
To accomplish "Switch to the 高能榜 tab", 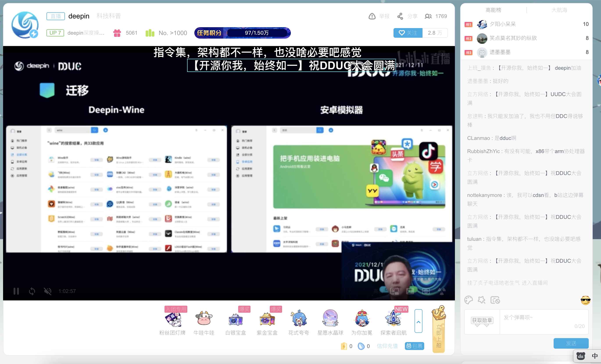I will (493, 10).
